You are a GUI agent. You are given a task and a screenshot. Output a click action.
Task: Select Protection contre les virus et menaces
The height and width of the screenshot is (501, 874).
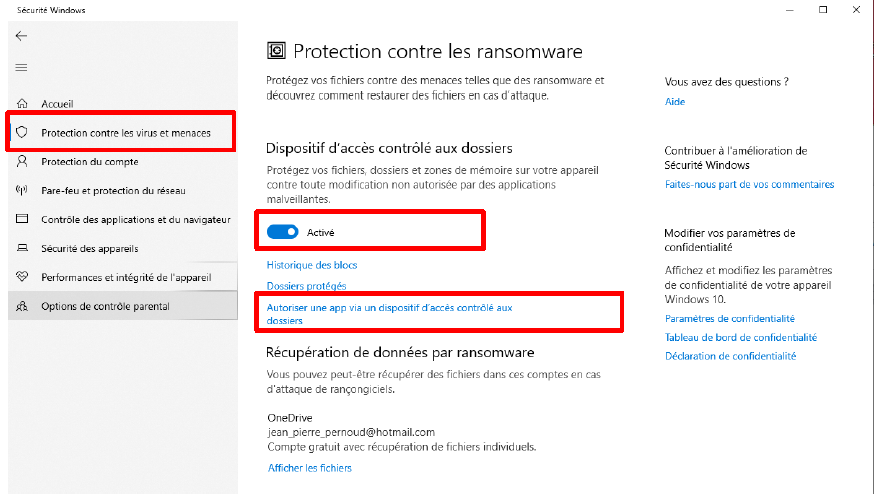(x=123, y=133)
